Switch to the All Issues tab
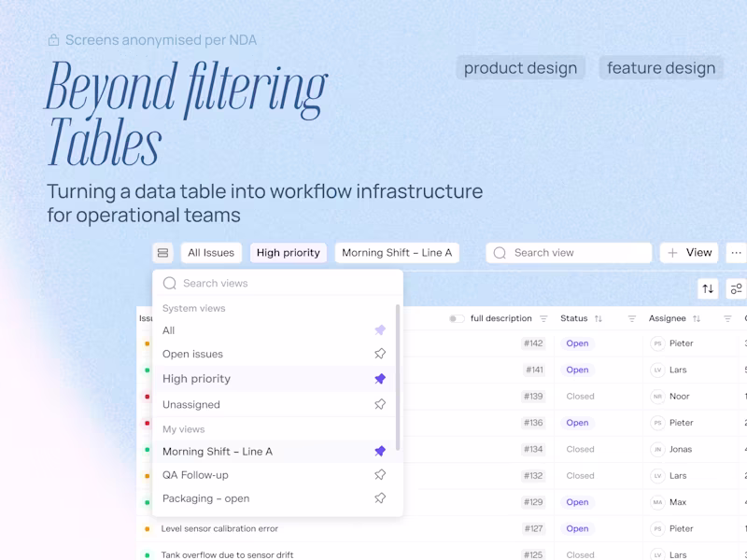 click(211, 253)
